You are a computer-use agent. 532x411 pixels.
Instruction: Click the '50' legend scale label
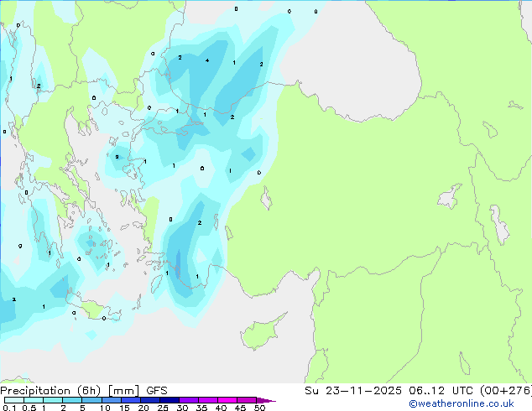pyautogui.click(x=259, y=408)
